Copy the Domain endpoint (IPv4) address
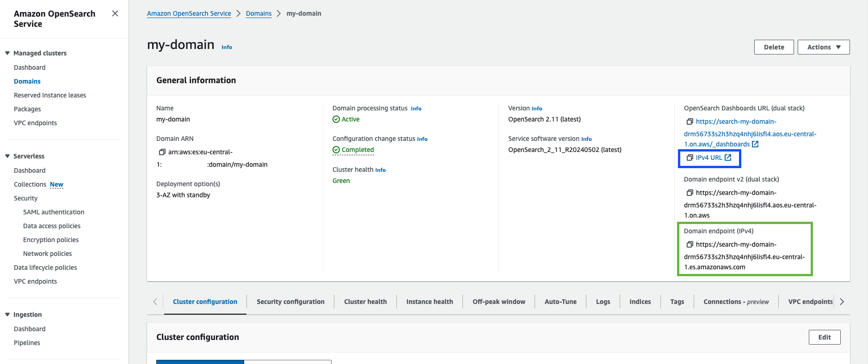Viewport: 868px width, 364px height. tap(689, 244)
